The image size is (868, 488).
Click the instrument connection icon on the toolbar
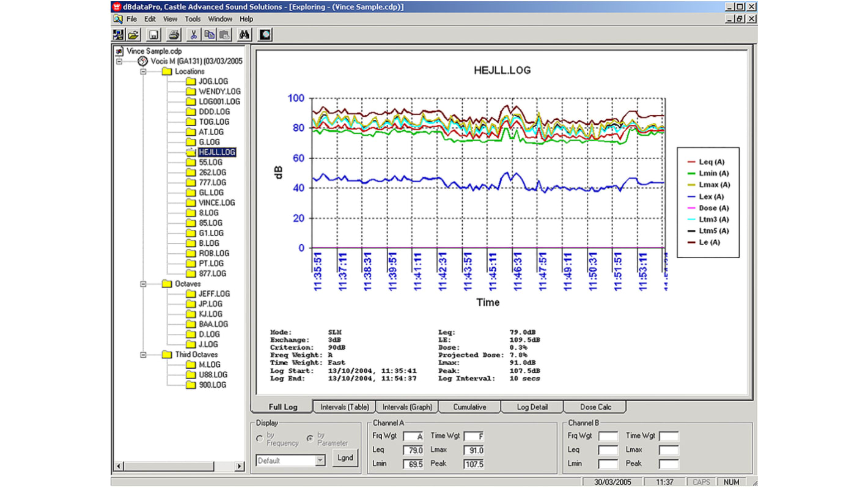pyautogui.click(x=265, y=34)
